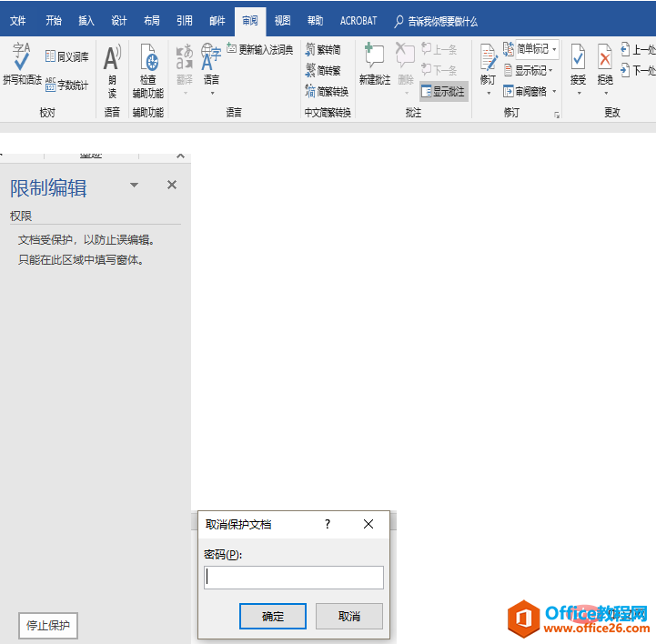Convert Simplified to Traditional (简转繁)
Viewport: 656px width, 644px height.
(323, 71)
